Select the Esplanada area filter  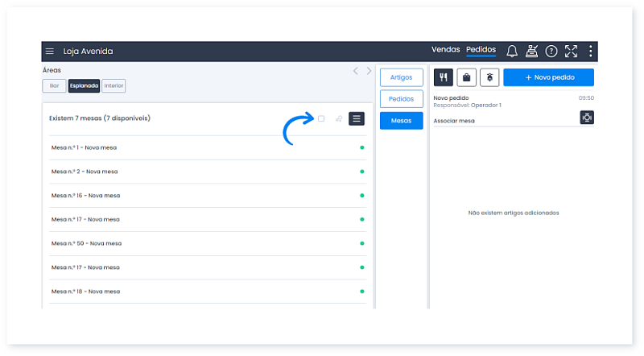click(84, 85)
